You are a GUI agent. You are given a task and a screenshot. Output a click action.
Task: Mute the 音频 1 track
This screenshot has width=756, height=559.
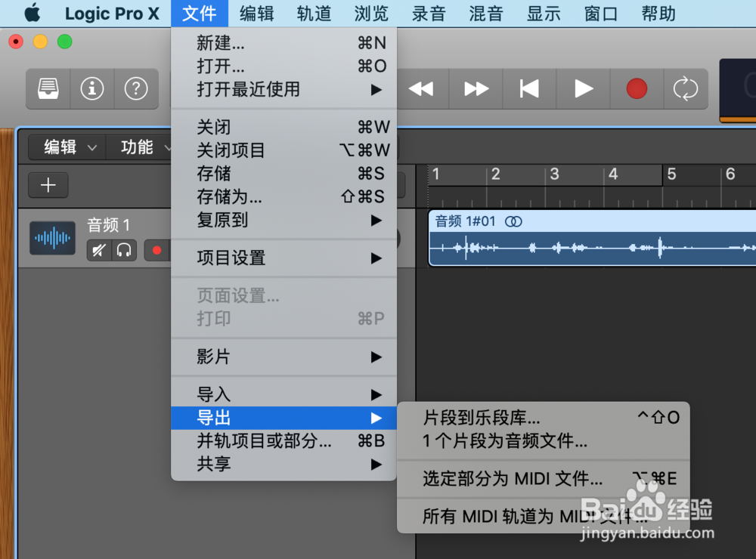(x=99, y=251)
